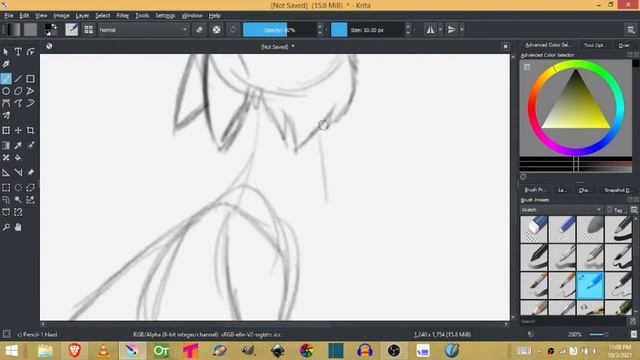Open the brush opacity stepper arrows
This screenshot has height=360, width=640.
pos(320,30)
